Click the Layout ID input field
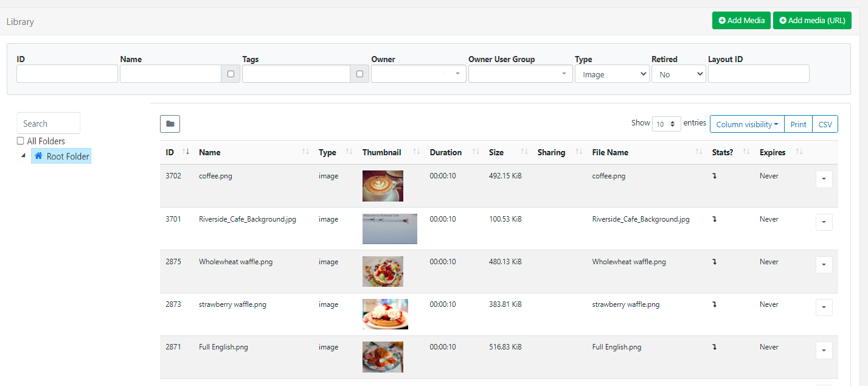The width and height of the screenshot is (868, 386). coord(759,74)
